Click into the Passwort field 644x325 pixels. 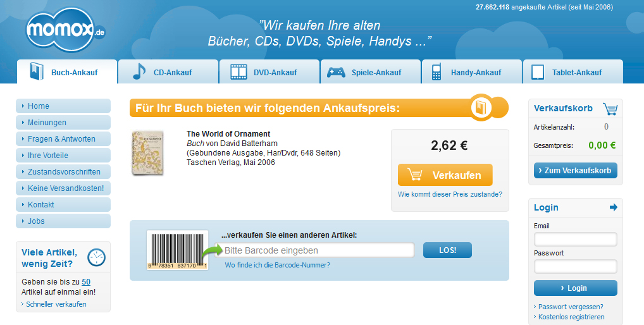575,266
